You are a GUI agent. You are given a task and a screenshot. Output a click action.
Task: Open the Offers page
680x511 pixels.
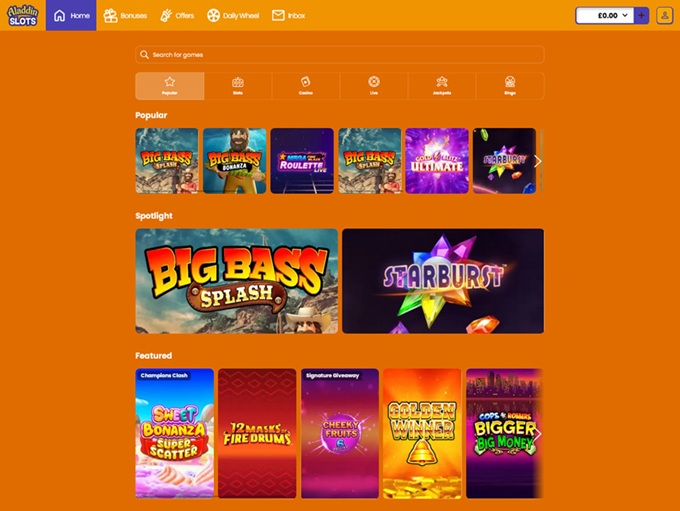tap(176, 16)
